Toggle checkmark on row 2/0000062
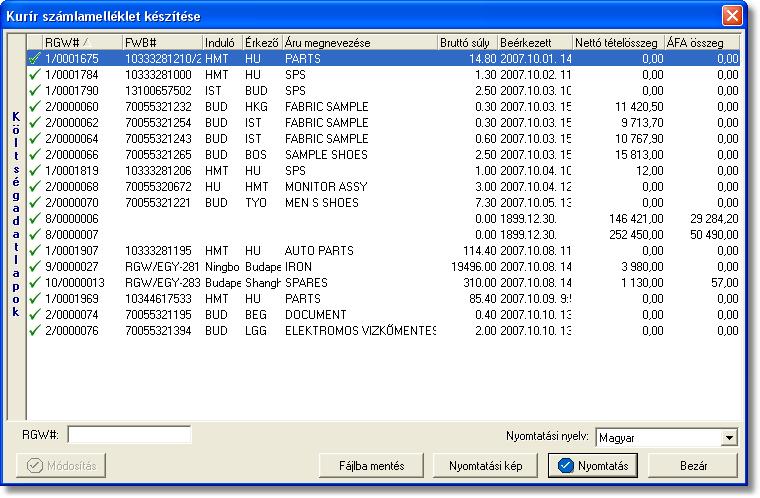This screenshot has height=498, width=760. pos(34,123)
